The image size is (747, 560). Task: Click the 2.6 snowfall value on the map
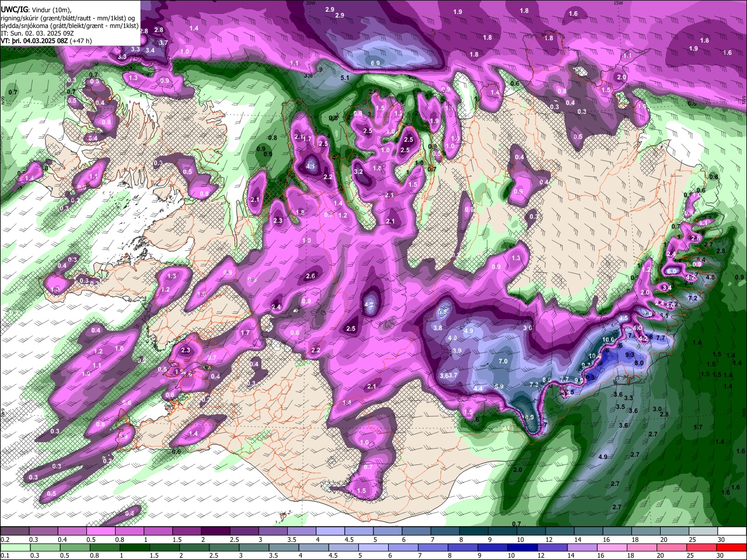coord(310,276)
